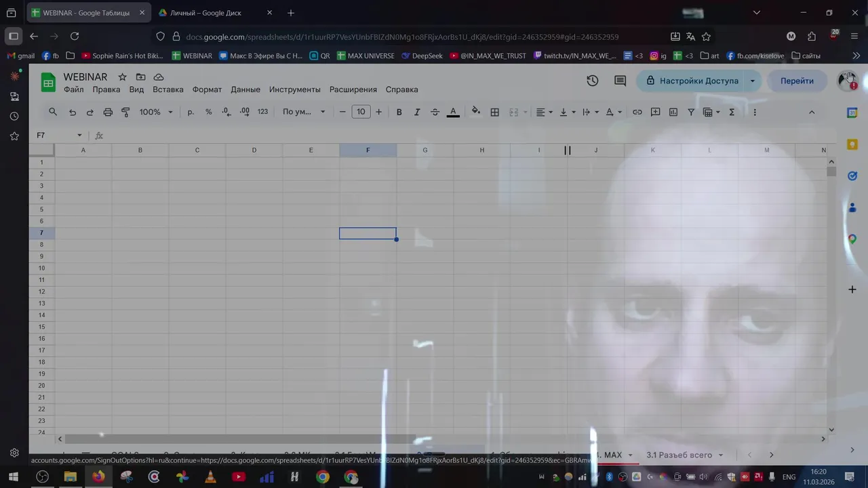Click the Перейти button

click(x=797, y=81)
